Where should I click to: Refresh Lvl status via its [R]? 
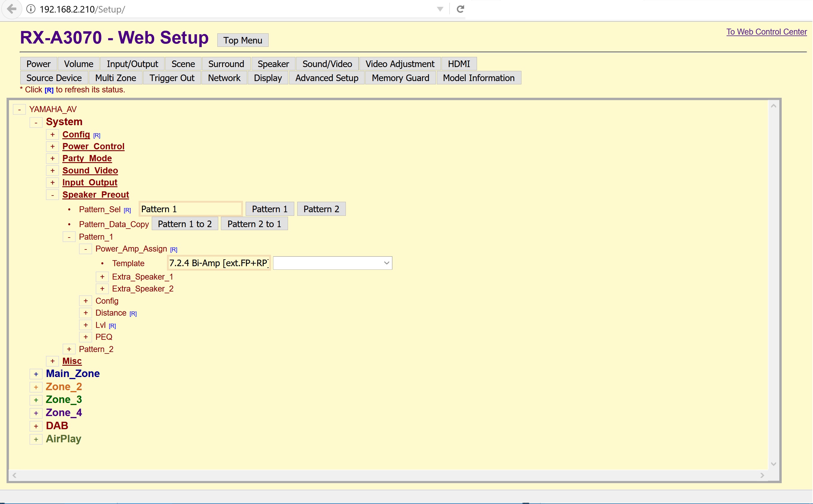coord(112,326)
